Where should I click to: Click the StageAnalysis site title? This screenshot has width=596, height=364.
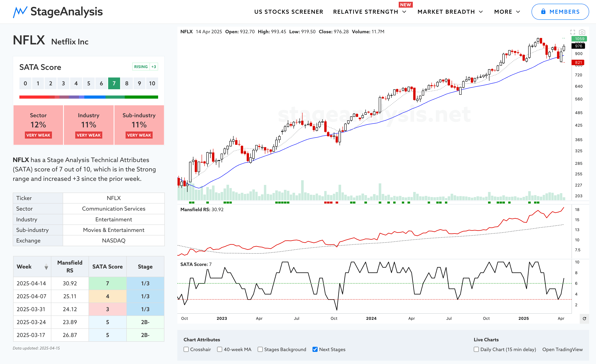click(x=67, y=12)
